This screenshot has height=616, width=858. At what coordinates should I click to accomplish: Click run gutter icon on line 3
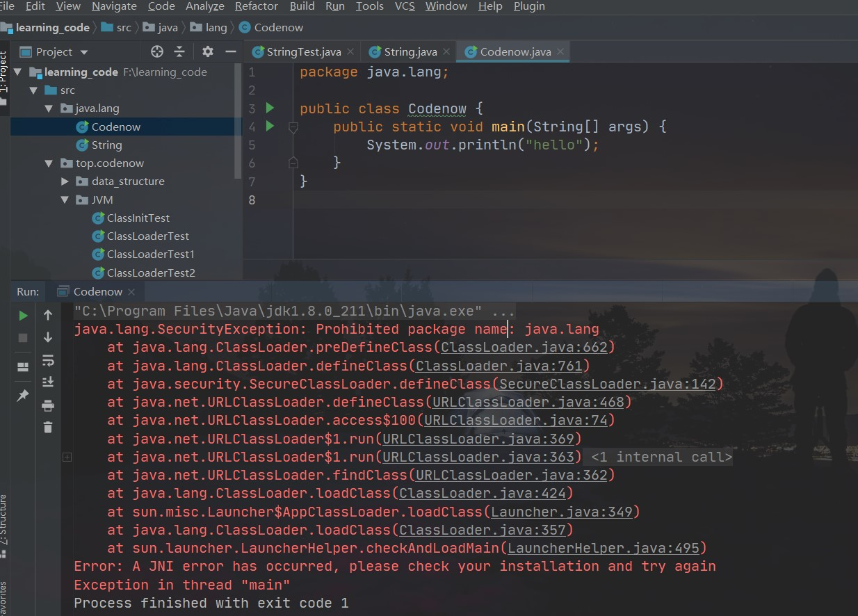[x=270, y=108]
